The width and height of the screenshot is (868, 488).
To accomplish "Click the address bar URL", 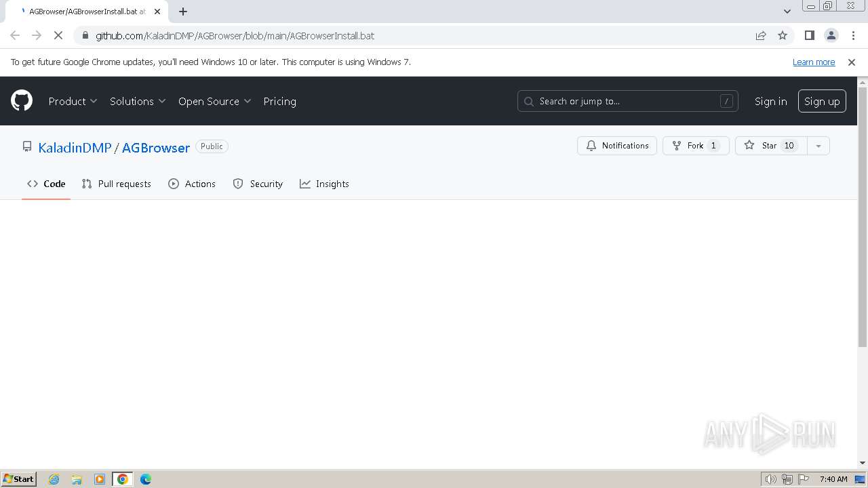I will coord(235,36).
